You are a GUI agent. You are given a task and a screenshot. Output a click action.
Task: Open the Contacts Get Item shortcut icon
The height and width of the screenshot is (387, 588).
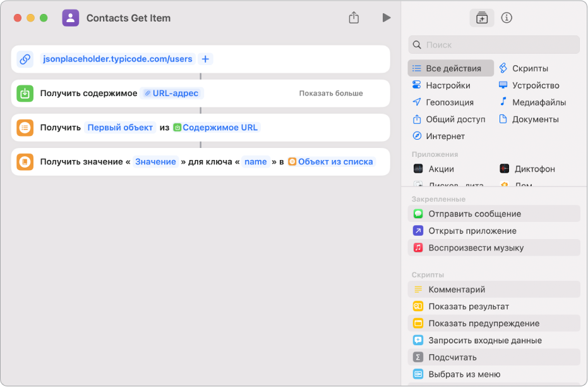point(71,18)
